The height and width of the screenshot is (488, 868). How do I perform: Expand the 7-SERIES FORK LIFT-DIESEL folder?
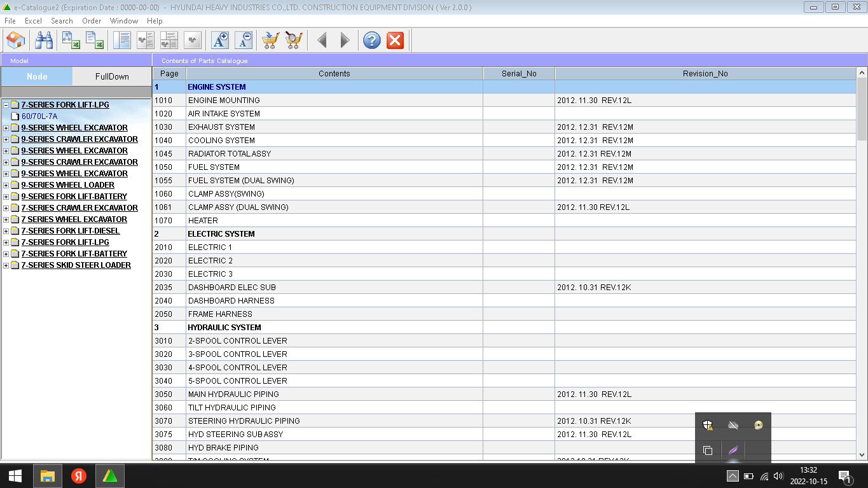[6, 231]
